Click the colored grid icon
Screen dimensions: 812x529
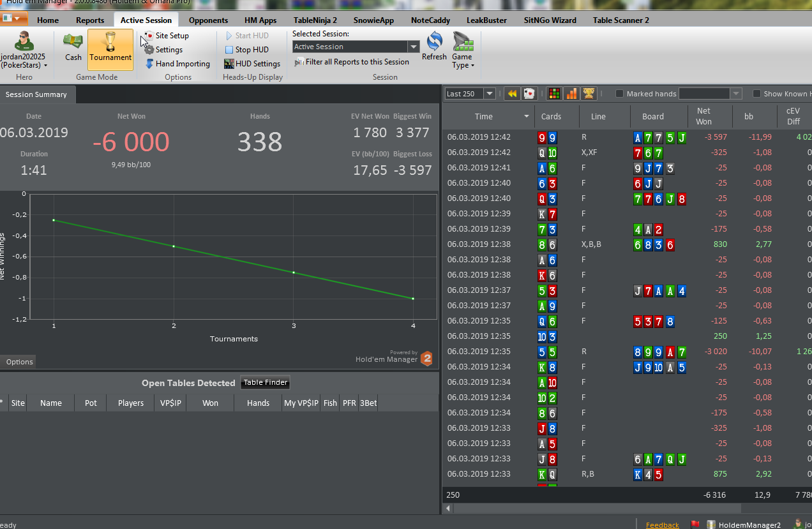pyautogui.click(x=555, y=94)
